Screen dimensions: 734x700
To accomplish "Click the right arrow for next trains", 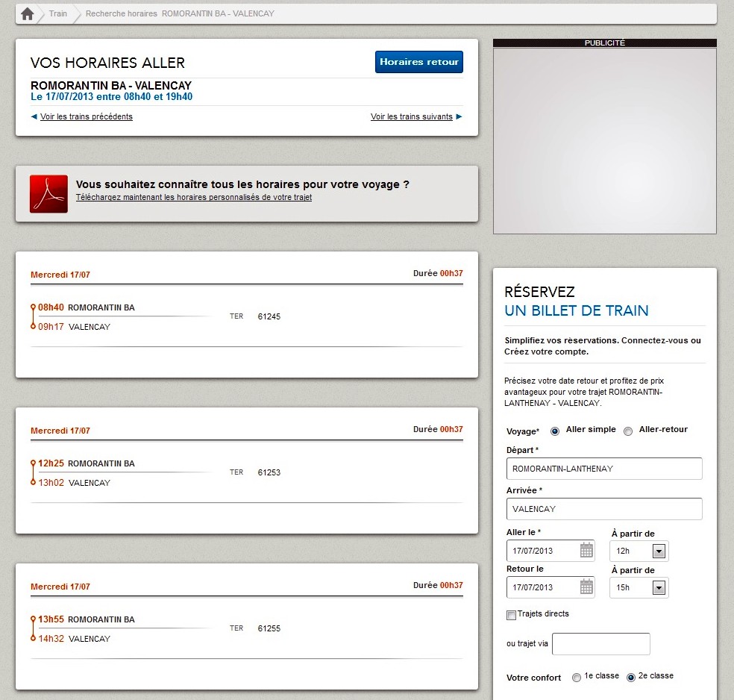I will 459,116.
